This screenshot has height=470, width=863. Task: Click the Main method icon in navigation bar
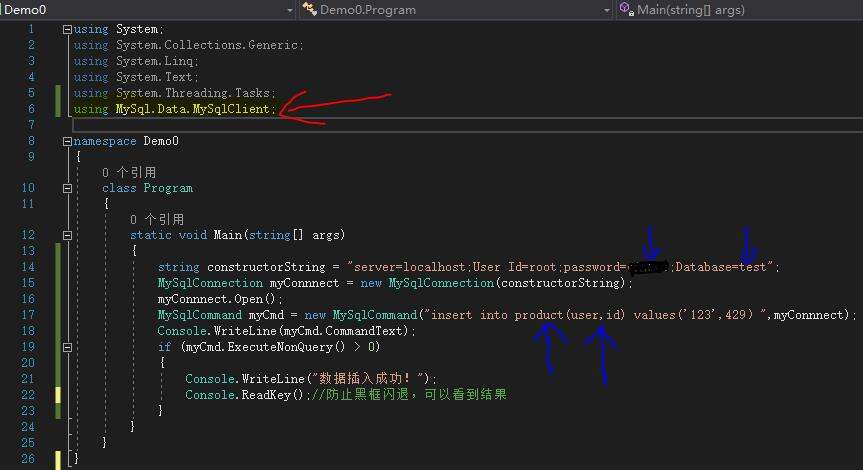click(626, 9)
